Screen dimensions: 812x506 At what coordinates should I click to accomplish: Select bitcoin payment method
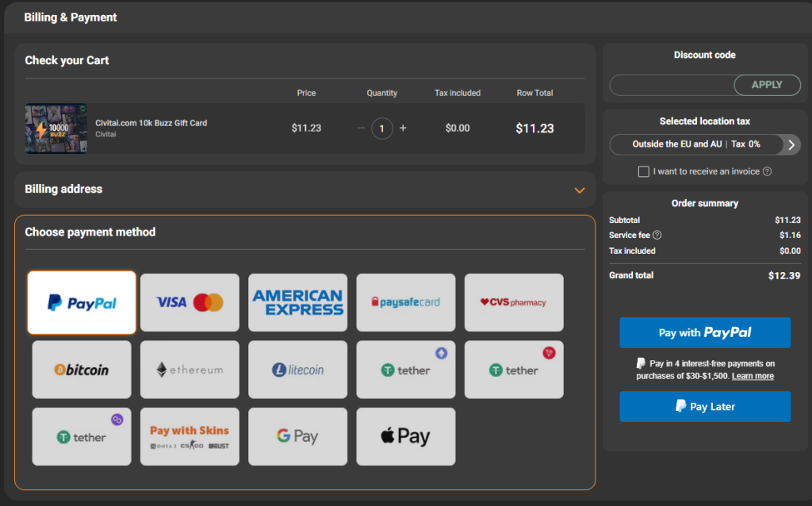[x=82, y=370]
